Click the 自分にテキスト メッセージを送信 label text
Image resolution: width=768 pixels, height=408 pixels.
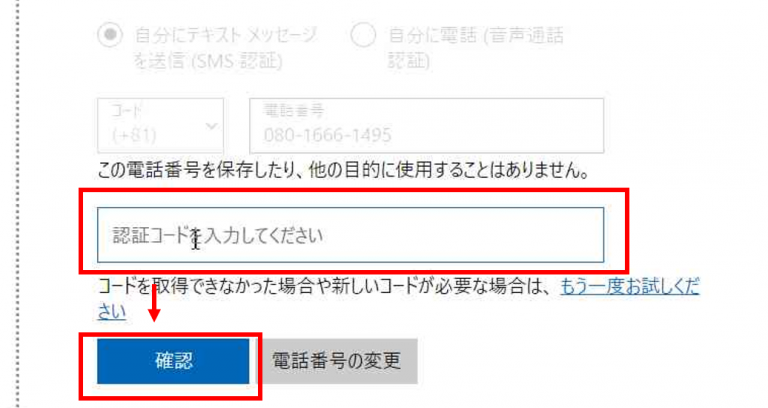click(226, 48)
